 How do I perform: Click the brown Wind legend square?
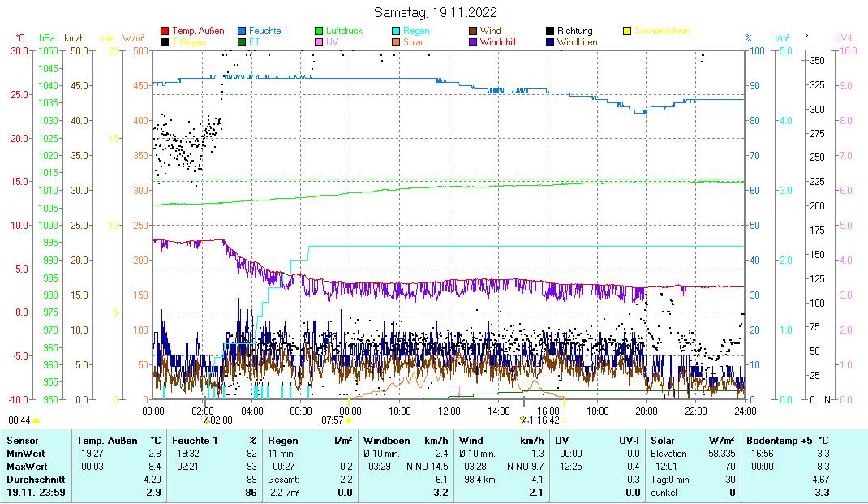474,31
